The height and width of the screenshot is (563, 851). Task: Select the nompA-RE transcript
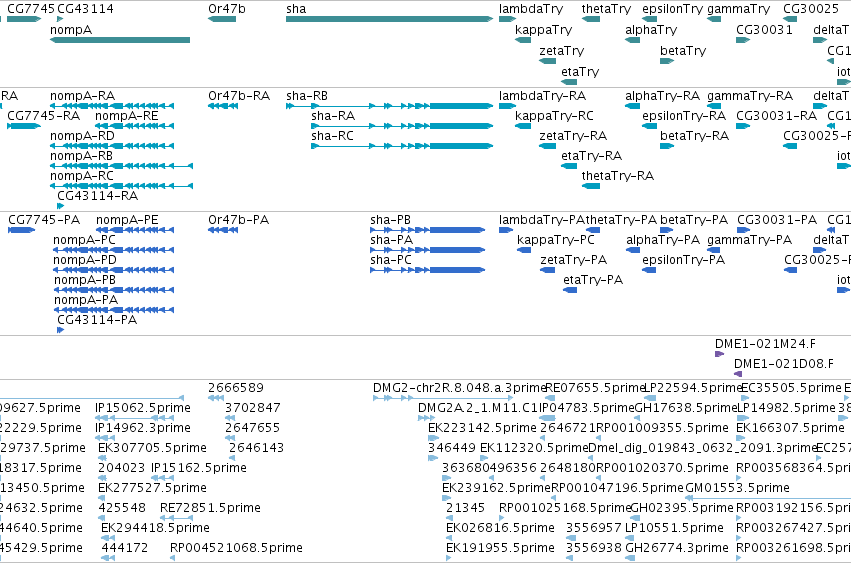[134, 126]
